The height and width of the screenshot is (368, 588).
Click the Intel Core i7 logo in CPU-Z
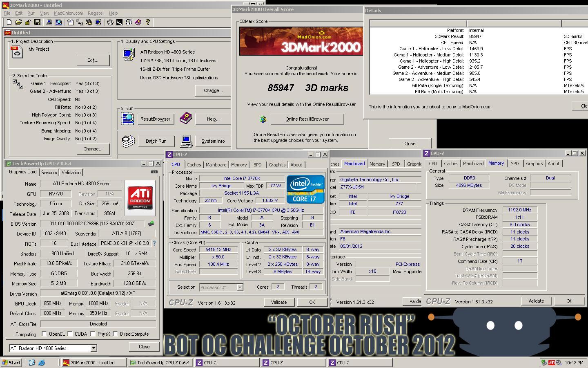pyautogui.click(x=305, y=189)
